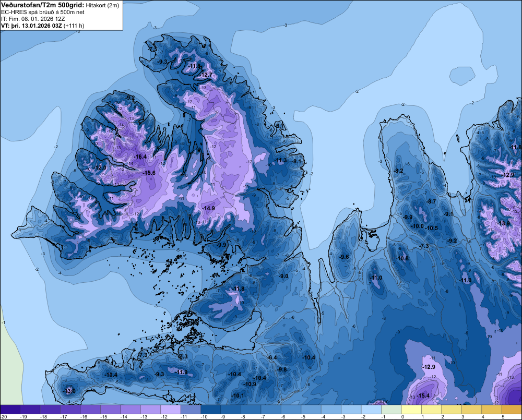Viewport: 522px width, 420px height.
Task: Click the -13.0 temperature value
Action: point(69,391)
